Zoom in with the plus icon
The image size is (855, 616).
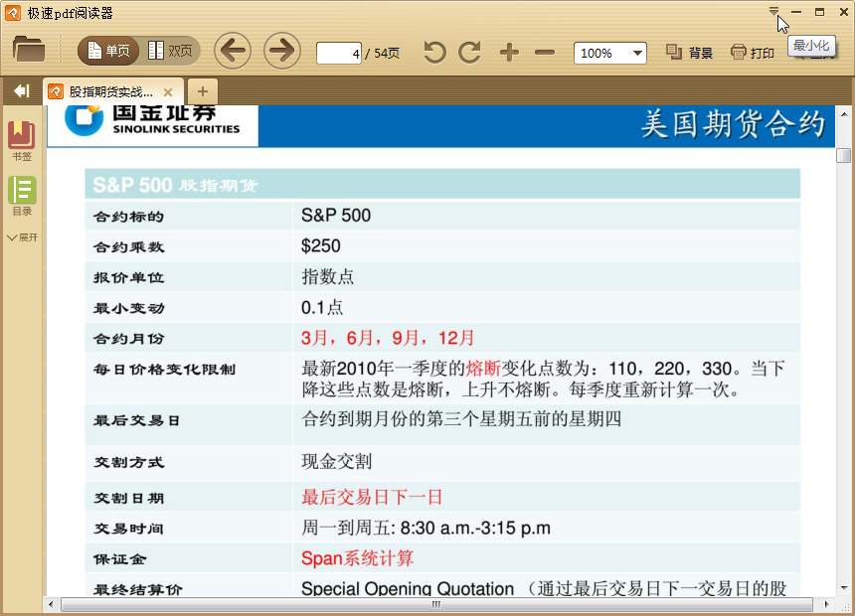pyautogui.click(x=509, y=53)
